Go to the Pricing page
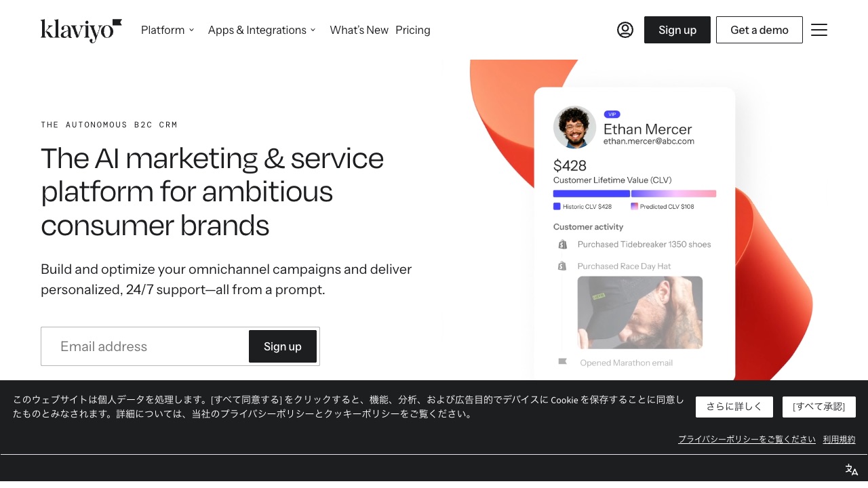Image resolution: width=868 pixels, height=488 pixels. point(413,30)
